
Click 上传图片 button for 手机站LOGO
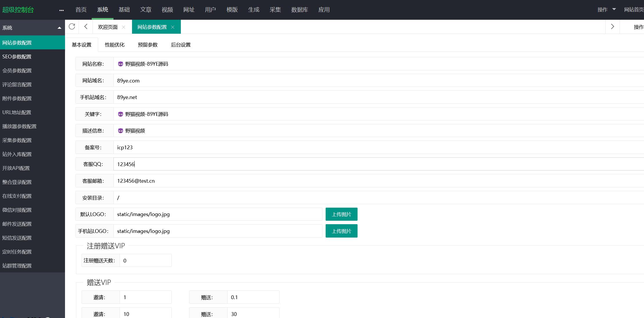click(342, 231)
